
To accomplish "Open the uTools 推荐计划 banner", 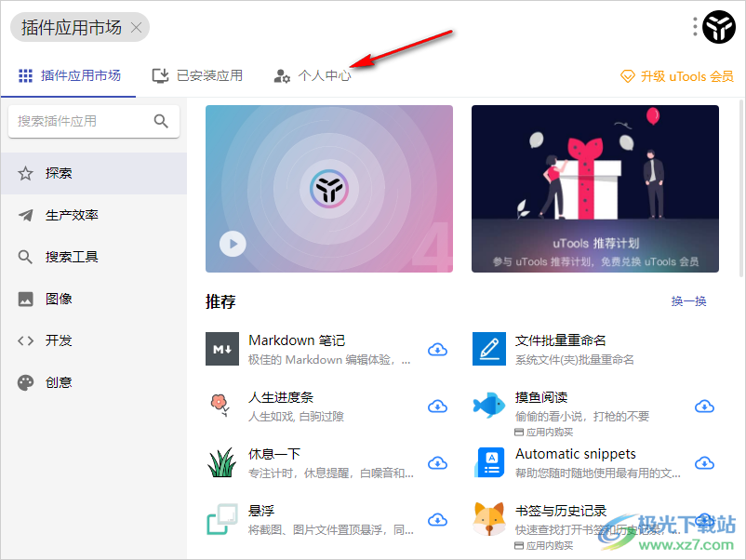I will (x=595, y=189).
